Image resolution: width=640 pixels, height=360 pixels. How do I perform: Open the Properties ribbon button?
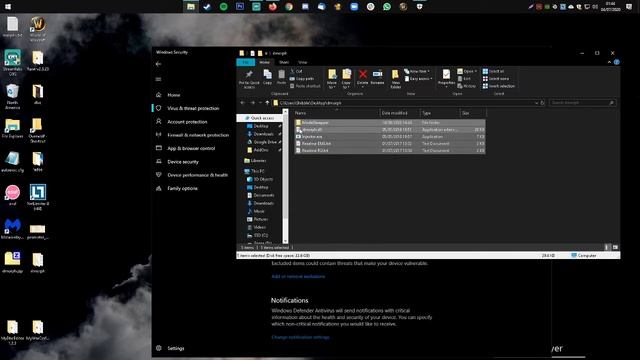click(446, 77)
